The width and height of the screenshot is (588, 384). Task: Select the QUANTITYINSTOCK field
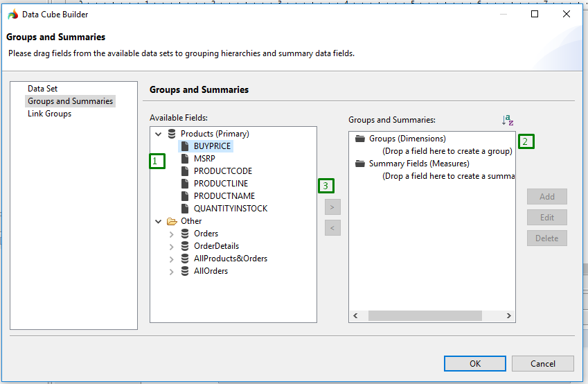click(230, 209)
